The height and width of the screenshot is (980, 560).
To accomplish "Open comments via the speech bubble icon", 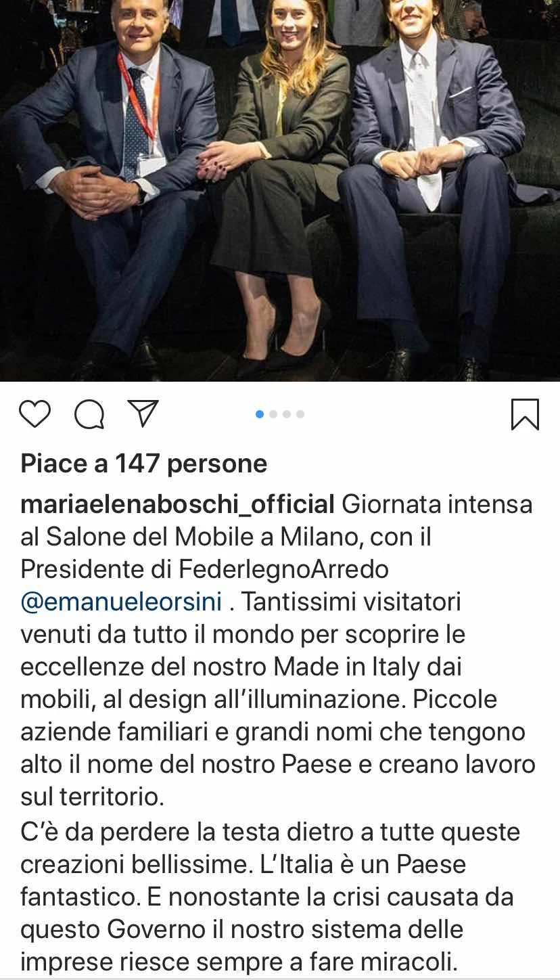I will tap(89, 414).
